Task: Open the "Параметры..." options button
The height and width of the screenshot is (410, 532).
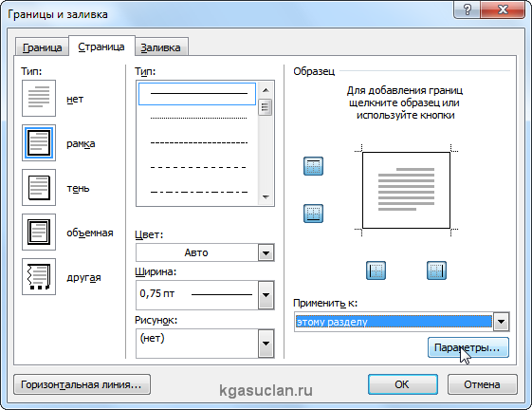Action: (468, 347)
